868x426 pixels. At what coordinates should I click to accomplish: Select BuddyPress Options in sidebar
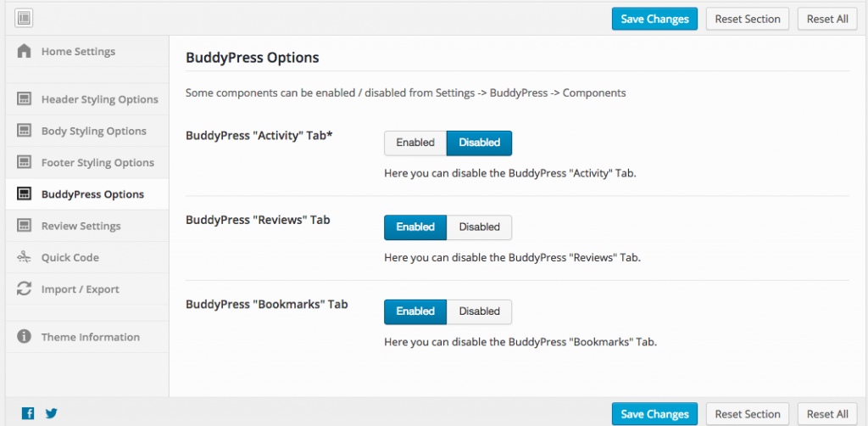point(87,193)
